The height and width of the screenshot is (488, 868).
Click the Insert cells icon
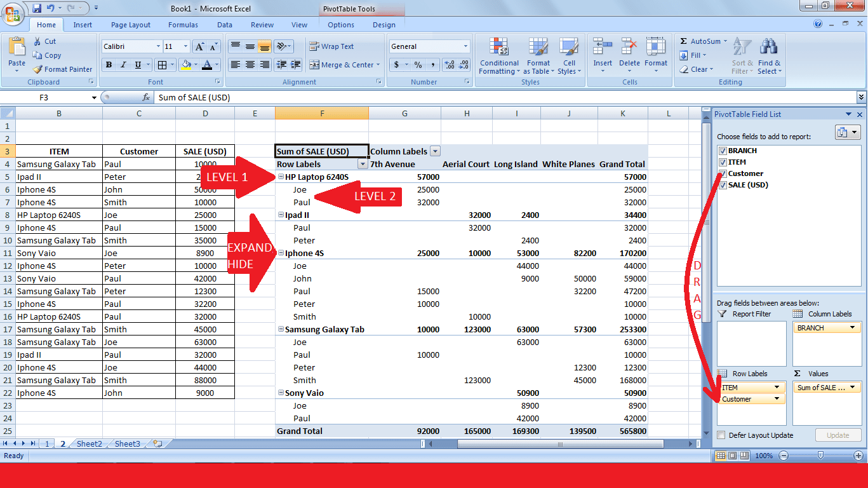click(603, 47)
